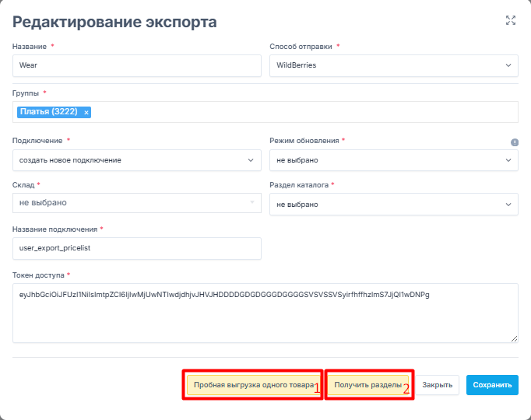Open the Склад dropdown
Image resolution: width=531 pixels, height=420 pixels.
[x=136, y=203]
